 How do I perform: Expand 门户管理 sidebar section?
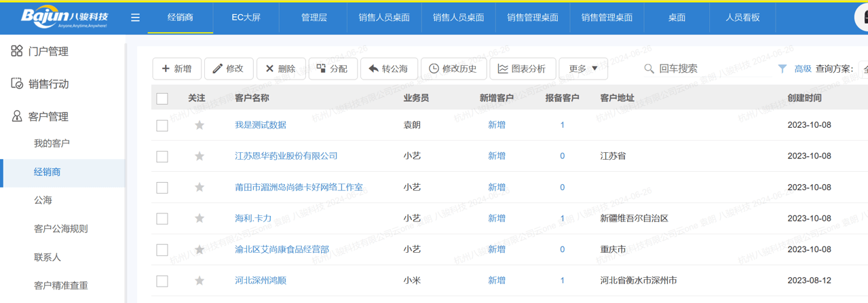pos(48,52)
